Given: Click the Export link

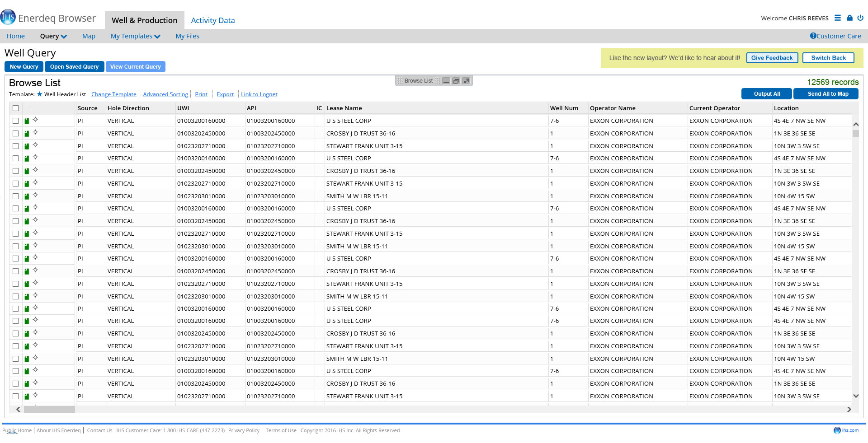Looking at the screenshot, I should (225, 94).
